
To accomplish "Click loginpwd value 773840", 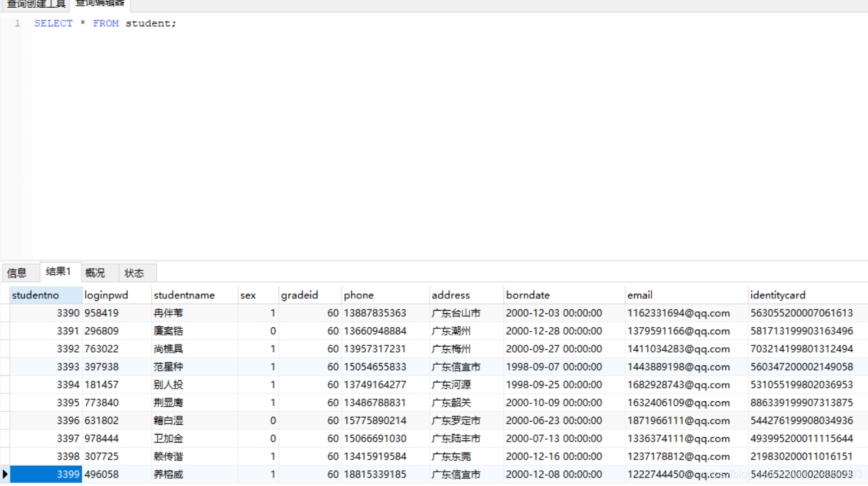I will (x=102, y=403).
